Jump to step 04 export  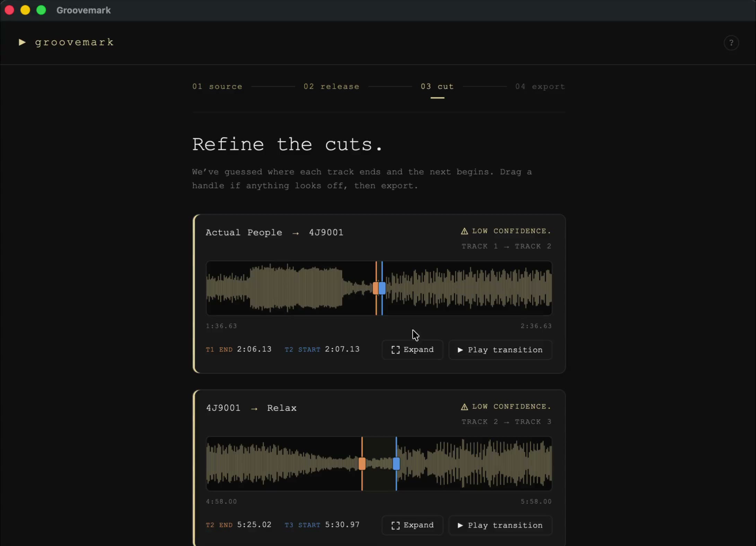(x=540, y=87)
